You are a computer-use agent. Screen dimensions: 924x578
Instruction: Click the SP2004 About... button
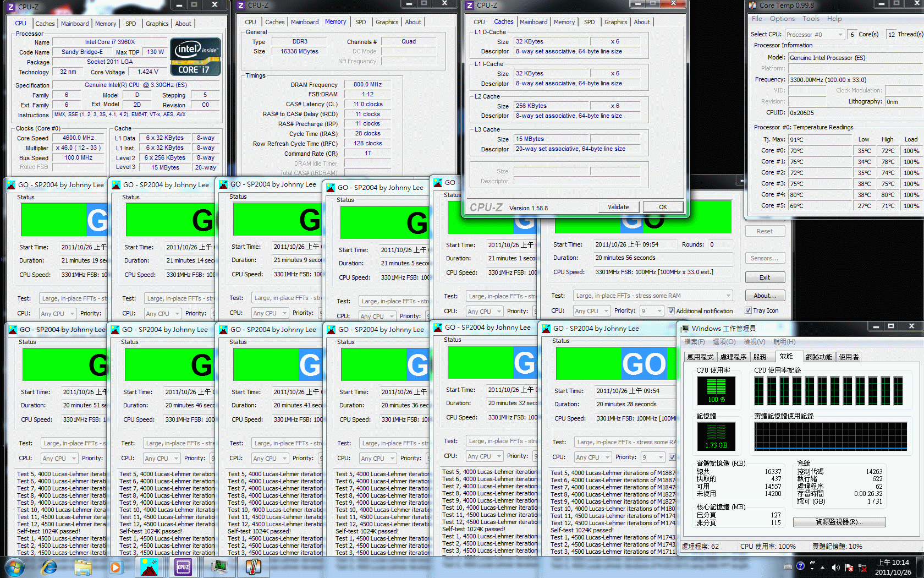coord(765,296)
